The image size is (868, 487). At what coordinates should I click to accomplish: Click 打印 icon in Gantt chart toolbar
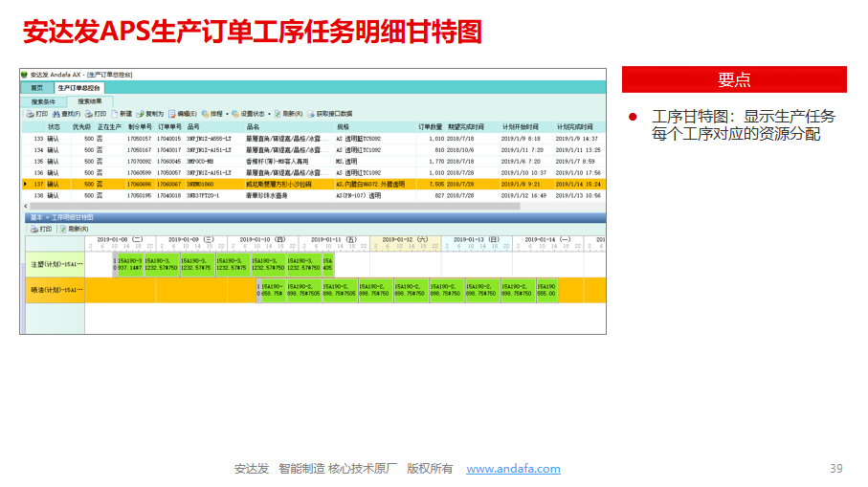pyautogui.click(x=34, y=229)
